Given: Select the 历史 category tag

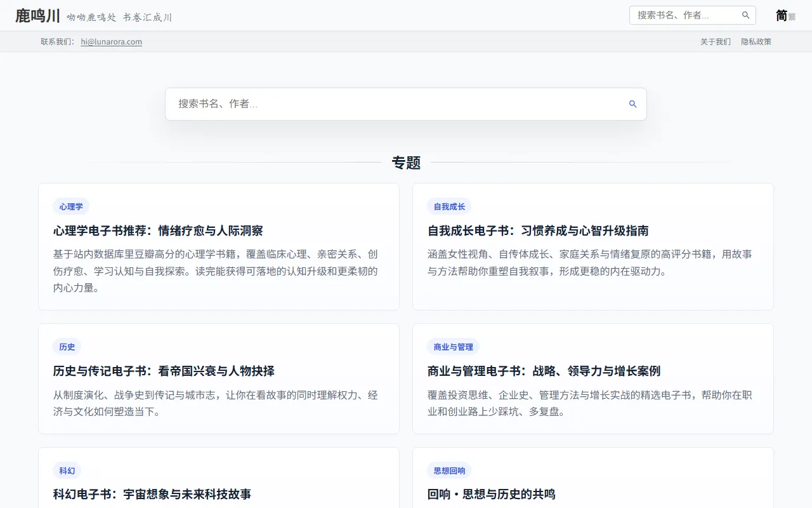Looking at the screenshot, I should tap(67, 347).
